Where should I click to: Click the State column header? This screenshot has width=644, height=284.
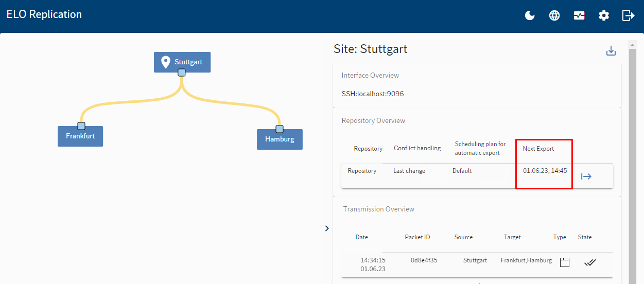click(585, 237)
